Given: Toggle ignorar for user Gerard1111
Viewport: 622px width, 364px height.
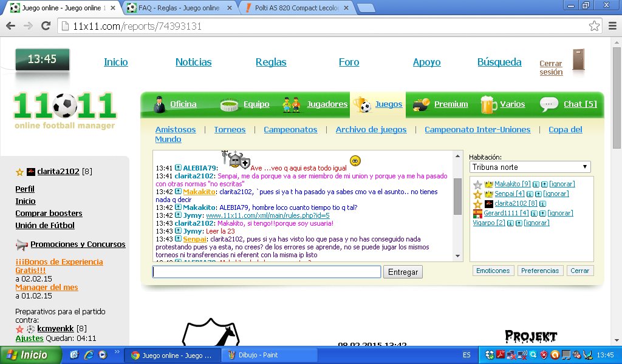Looking at the screenshot, I should tap(560, 213).
